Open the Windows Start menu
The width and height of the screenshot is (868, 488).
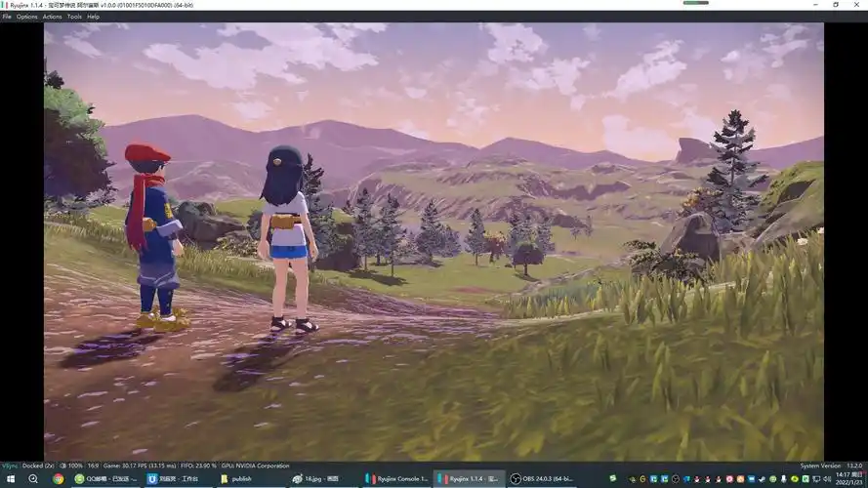(x=11, y=479)
